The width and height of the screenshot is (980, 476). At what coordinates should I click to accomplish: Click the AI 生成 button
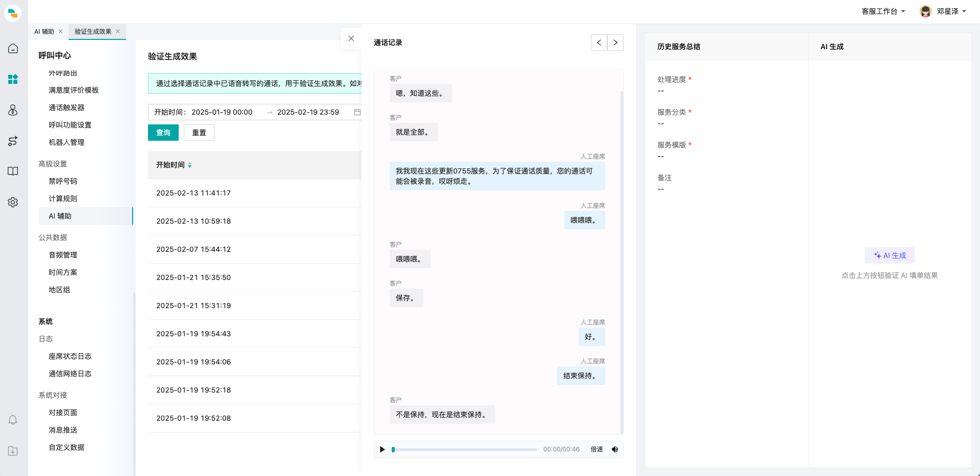click(x=889, y=255)
